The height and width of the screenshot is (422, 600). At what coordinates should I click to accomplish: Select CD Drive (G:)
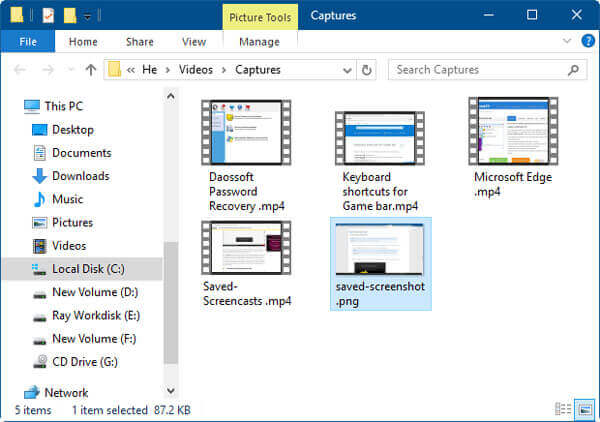[x=75, y=362]
